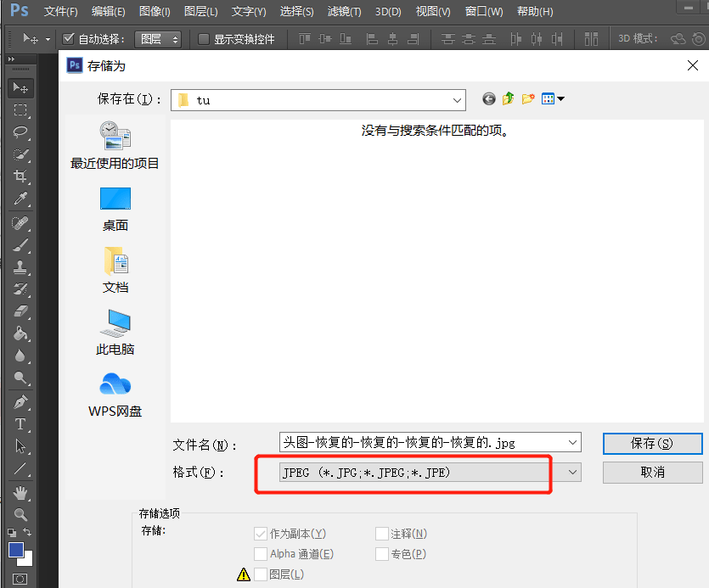Open the 图像 menu

point(155,11)
